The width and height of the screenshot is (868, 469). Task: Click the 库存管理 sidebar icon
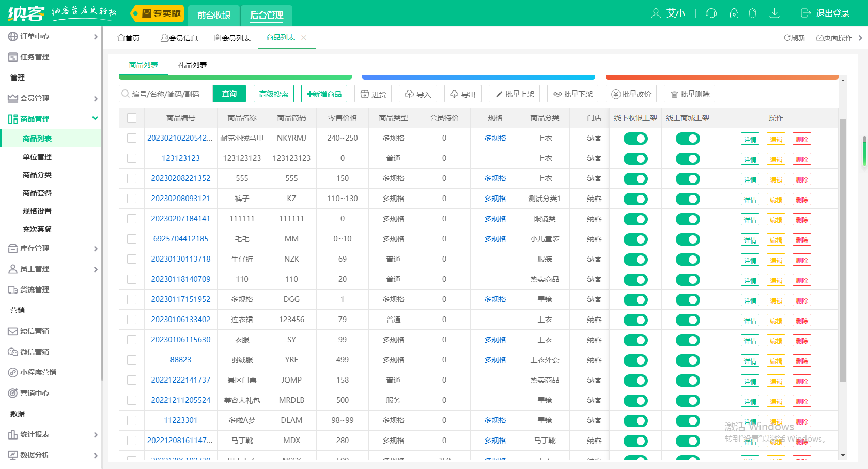tap(13, 248)
